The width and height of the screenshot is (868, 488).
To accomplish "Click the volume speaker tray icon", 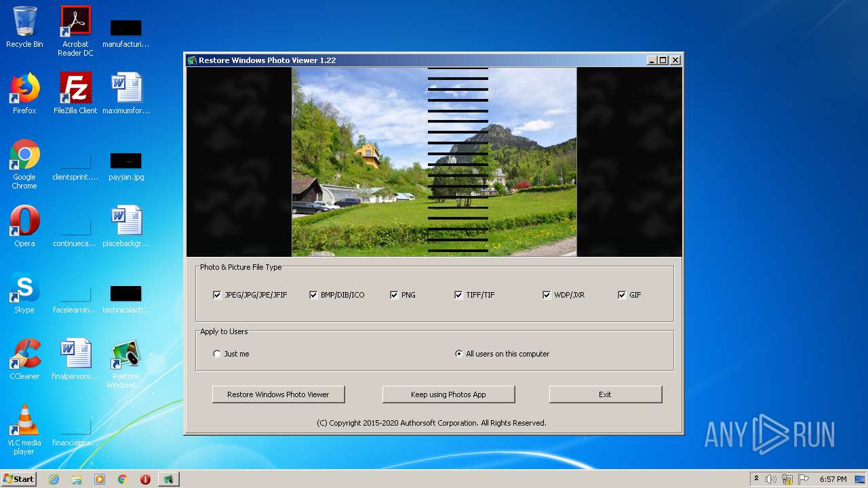I will pyautogui.click(x=771, y=479).
